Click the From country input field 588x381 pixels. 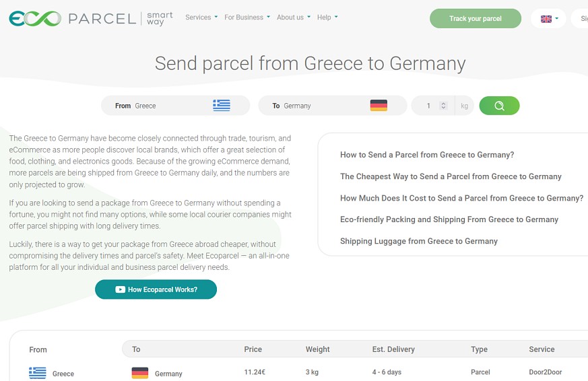click(x=168, y=106)
